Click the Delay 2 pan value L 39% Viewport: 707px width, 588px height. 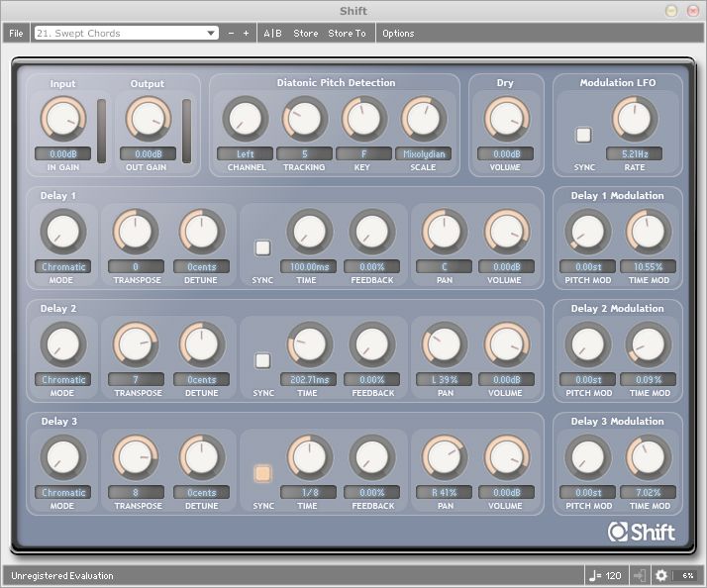tap(445, 379)
